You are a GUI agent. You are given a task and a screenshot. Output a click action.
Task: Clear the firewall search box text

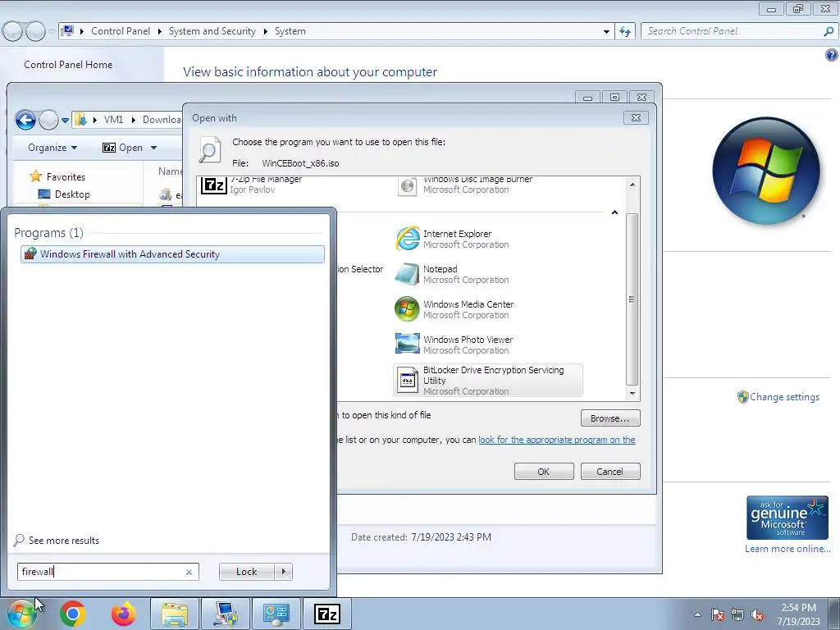(x=189, y=572)
